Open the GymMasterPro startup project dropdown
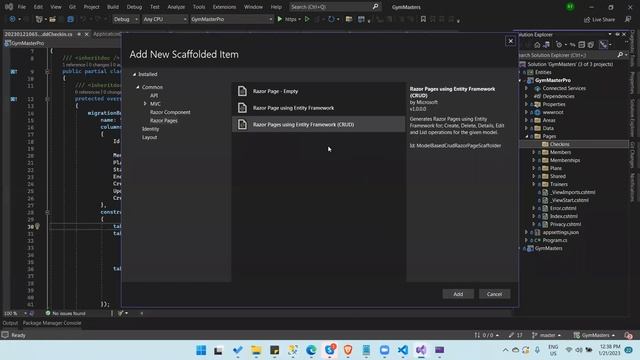 [x=231, y=19]
